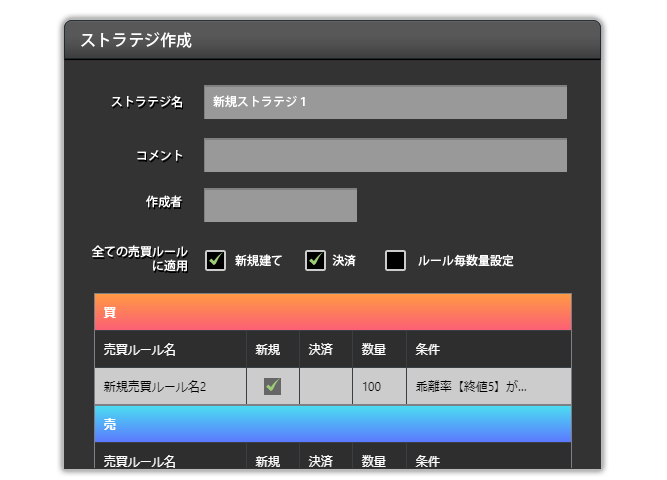Toggle the 決済 checkbox beside 新規建て
This screenshot has width=667, height=480.
[x=315, y=261]
